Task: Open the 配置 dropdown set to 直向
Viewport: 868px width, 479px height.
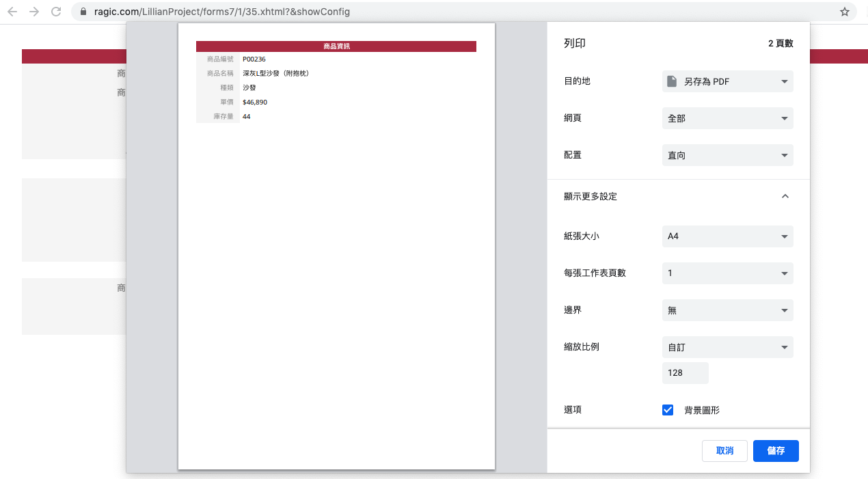Action: 727,155
